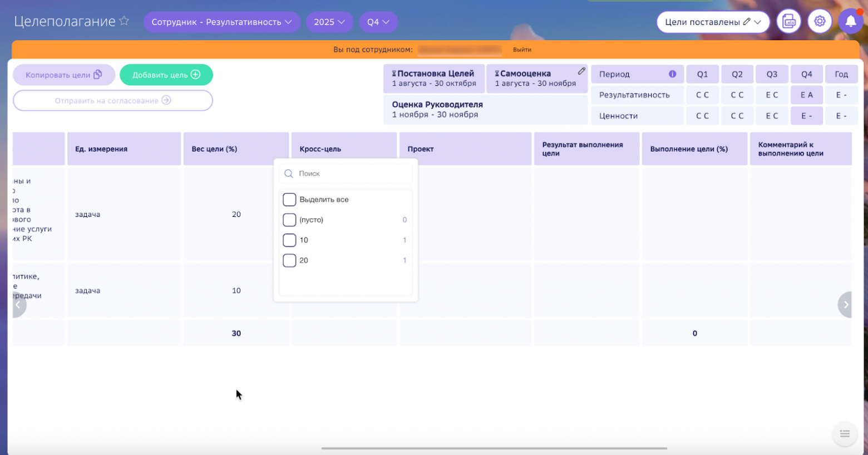Select the checkbox for value 10
The height and width of the screenshot is (455, 868).
(x=289, y=240)
